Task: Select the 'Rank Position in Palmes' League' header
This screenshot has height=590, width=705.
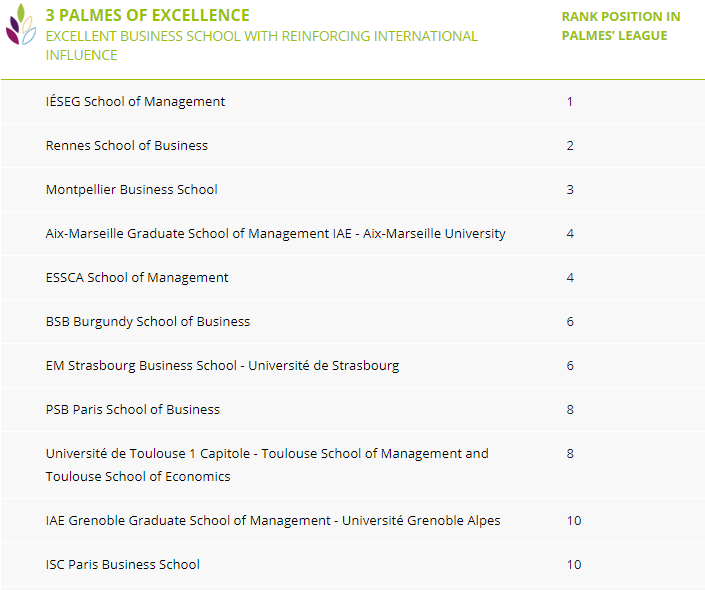Action: coord(620,26)
